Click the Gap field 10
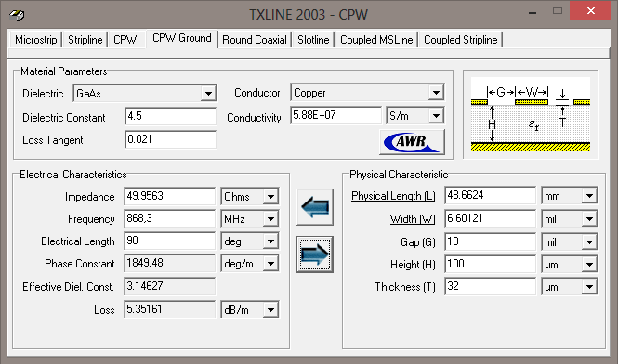This screenshot has height=364, width=618. tap(491, 241)
